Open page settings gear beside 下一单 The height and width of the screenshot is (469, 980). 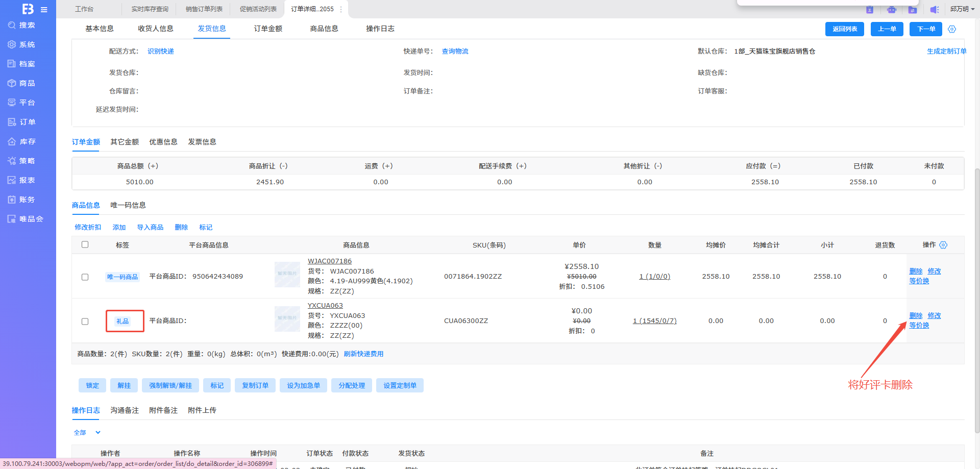pyautogui.click(x=952, y=29)
